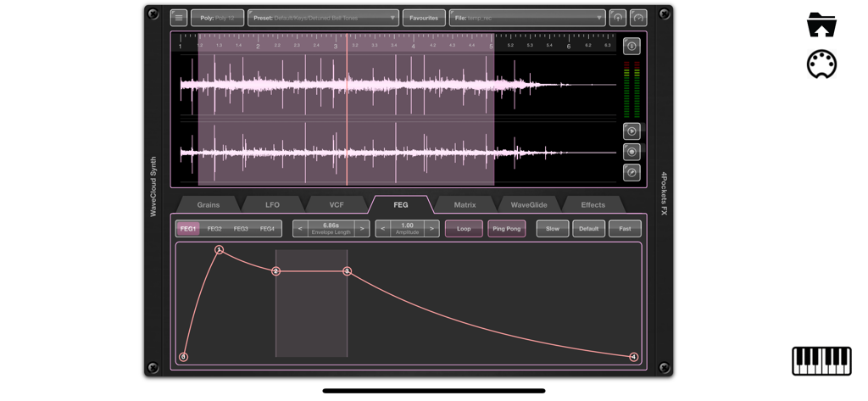Select FEG3 envelope
The height and width of the screenshot is (401, 868).
tap(241, 229)
